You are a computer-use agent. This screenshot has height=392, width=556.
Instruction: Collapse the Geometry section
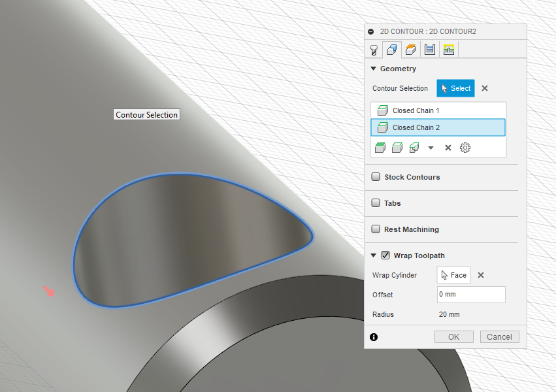[x=373, y=69]
